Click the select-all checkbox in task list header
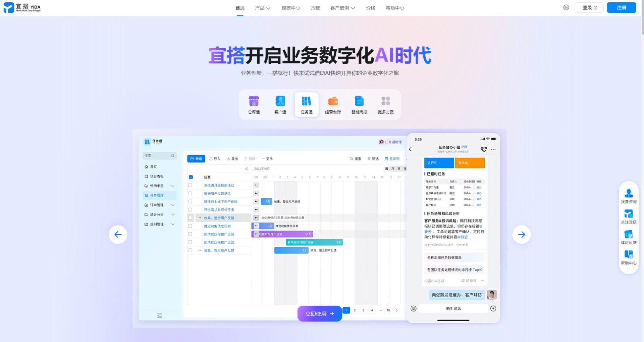 (191, 177)
